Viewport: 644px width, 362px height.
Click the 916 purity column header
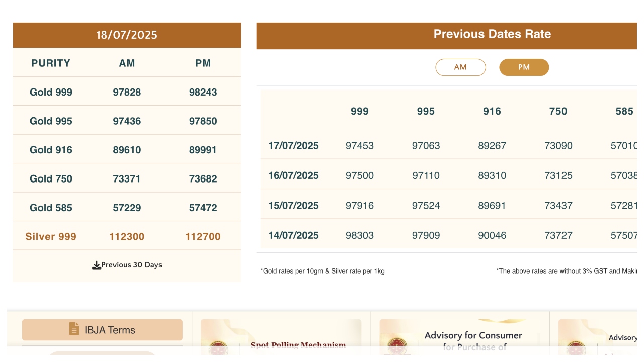[492, 112]
